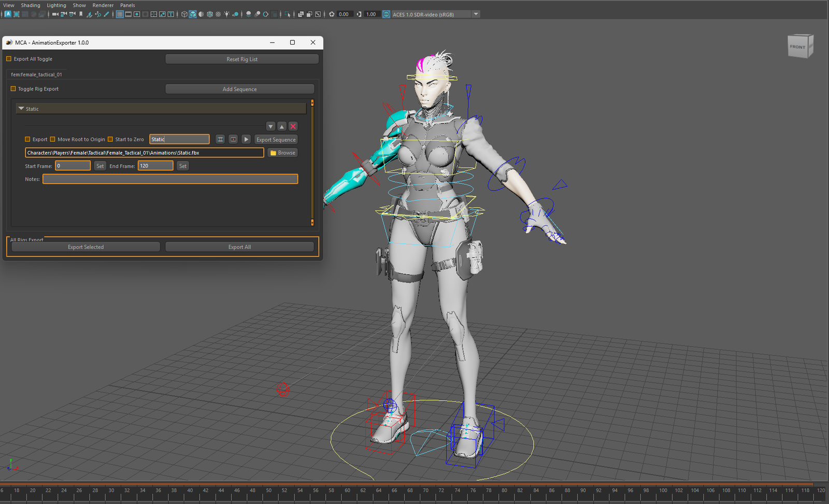Toggle Use All Lights lightbulb icon
The height and width of the screenshot is (504, 829).
coord(226,14)
